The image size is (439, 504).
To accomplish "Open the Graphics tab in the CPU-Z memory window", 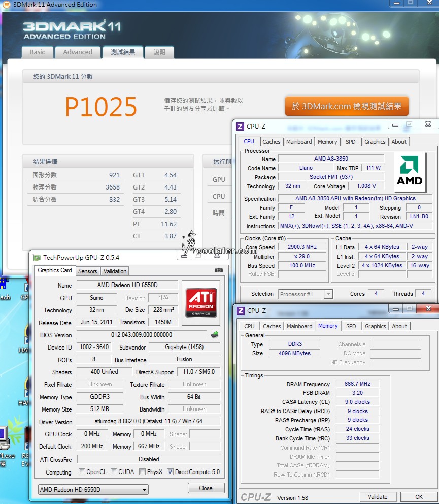I will coord(376,326).
